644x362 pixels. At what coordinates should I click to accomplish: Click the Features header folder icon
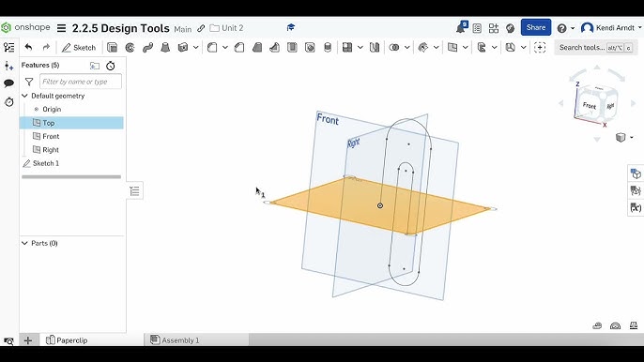[95, 66]
